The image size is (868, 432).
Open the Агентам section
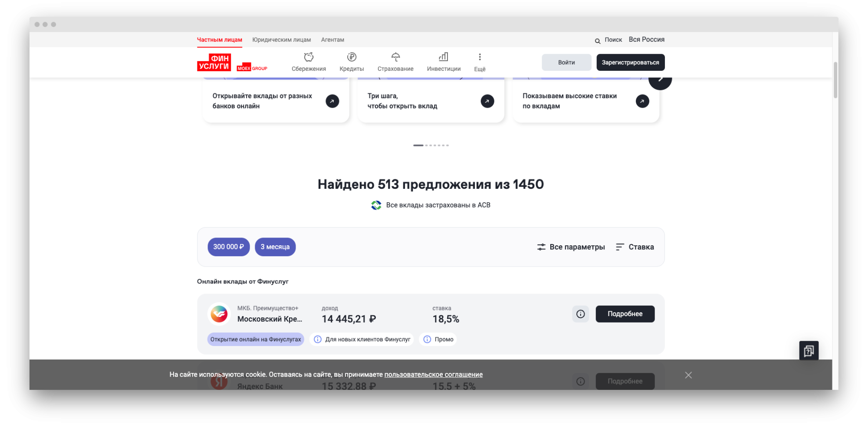(332, 40)
